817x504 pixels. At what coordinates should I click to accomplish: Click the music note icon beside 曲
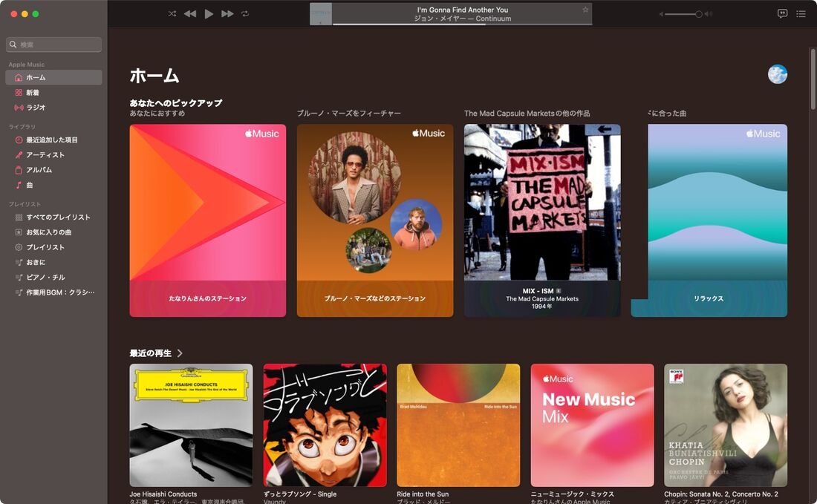[19, 185]
